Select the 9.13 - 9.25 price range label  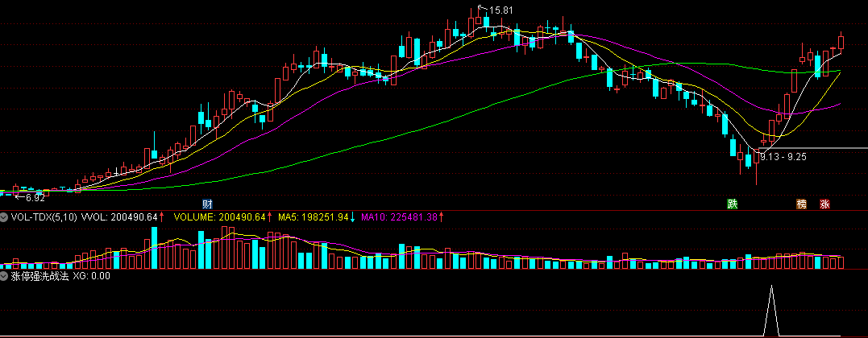click(x=783, y=157)
